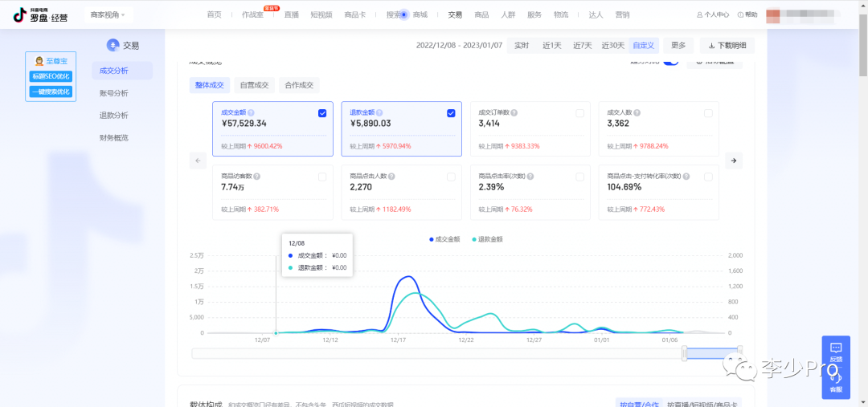868x407 pixels.
Task: Click left arrow of metric cards
Action: (x=198, y=161)
